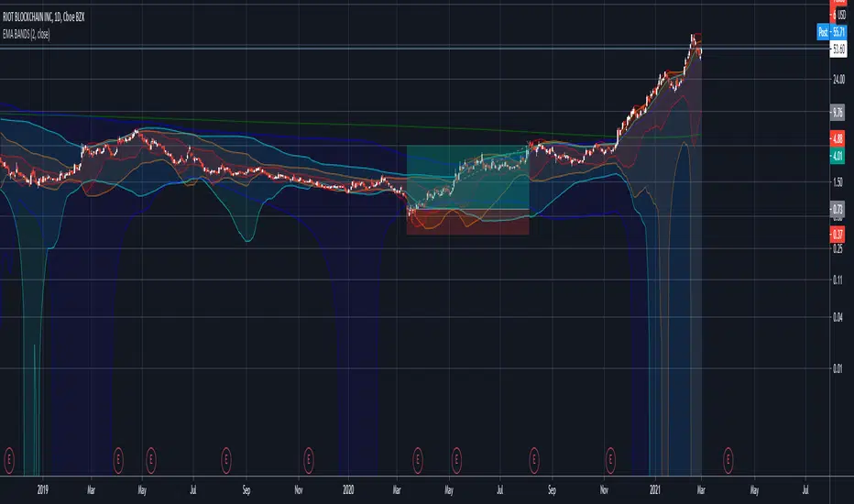Click the blue Post 55.71 price label
This screenshot has height=504, width=854.
point(834,32)
